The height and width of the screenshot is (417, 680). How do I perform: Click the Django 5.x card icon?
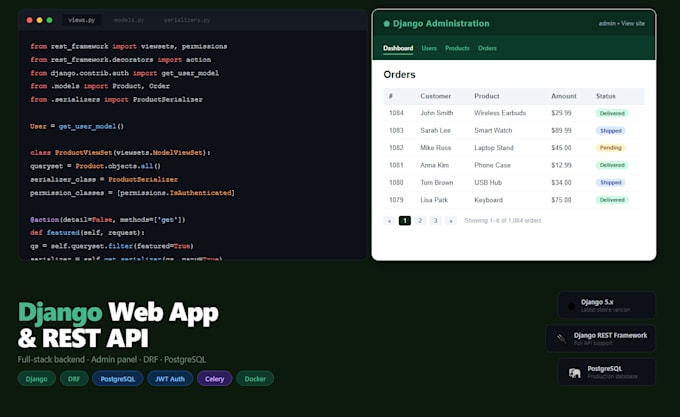pos(571,306)
